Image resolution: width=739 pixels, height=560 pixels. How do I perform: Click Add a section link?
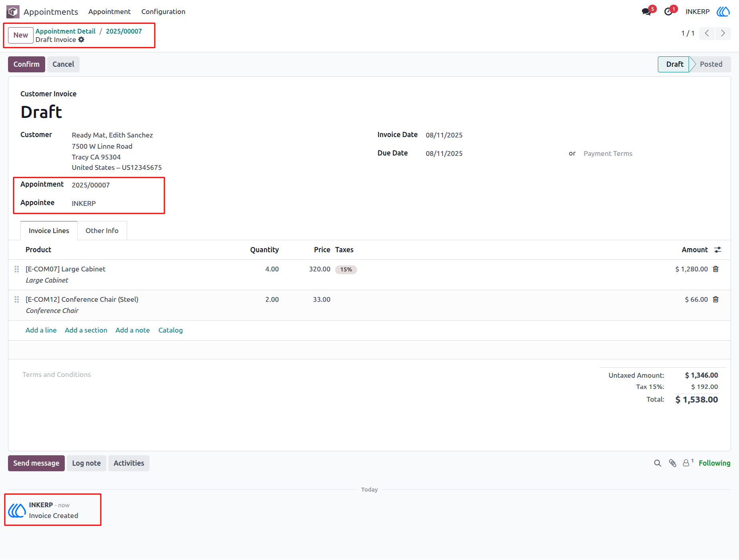(86, 330)
